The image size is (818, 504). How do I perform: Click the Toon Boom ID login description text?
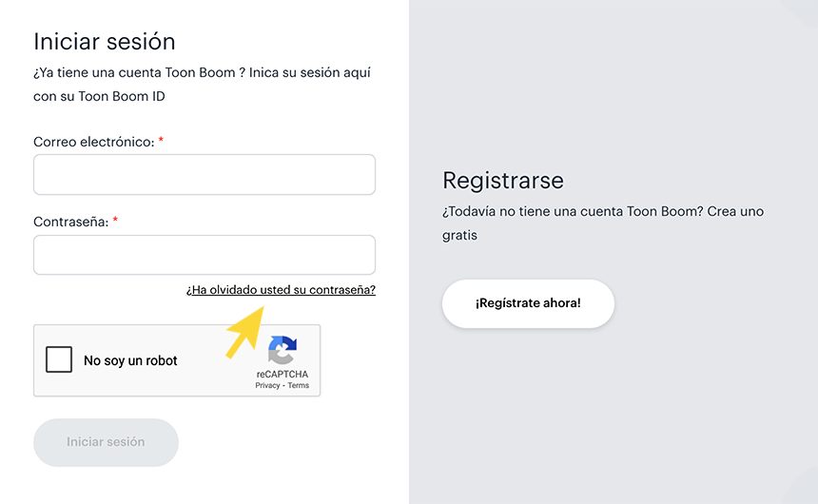coord(202,85)
